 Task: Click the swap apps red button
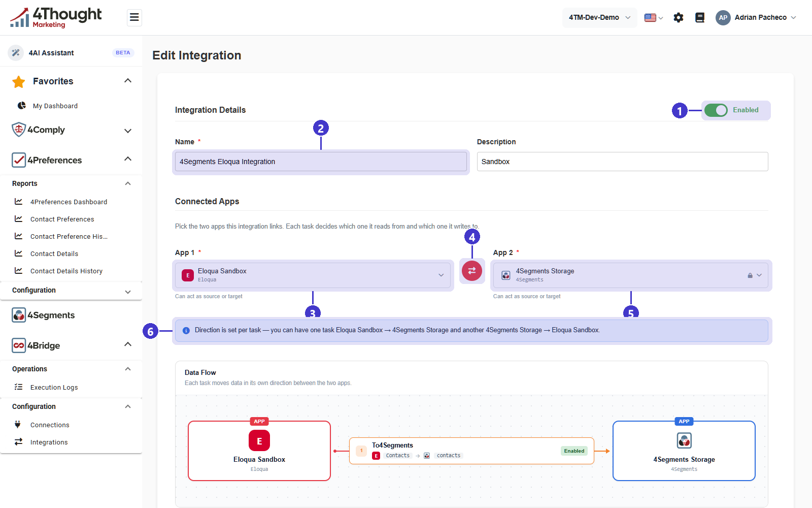click(472, 271)
